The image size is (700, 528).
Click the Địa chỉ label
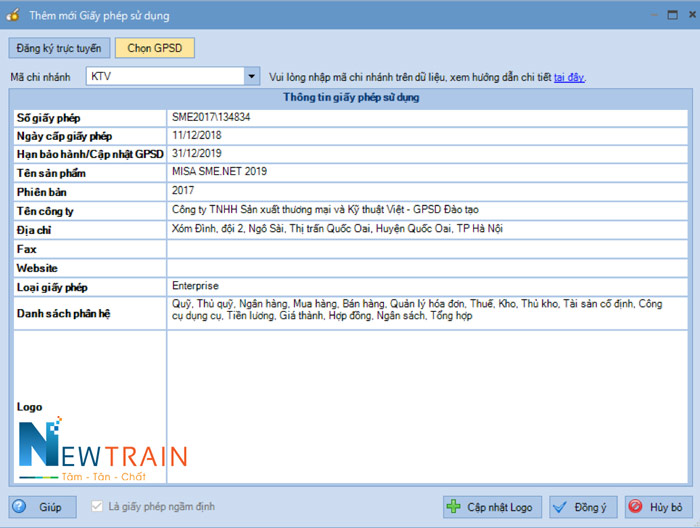point(34,230)
